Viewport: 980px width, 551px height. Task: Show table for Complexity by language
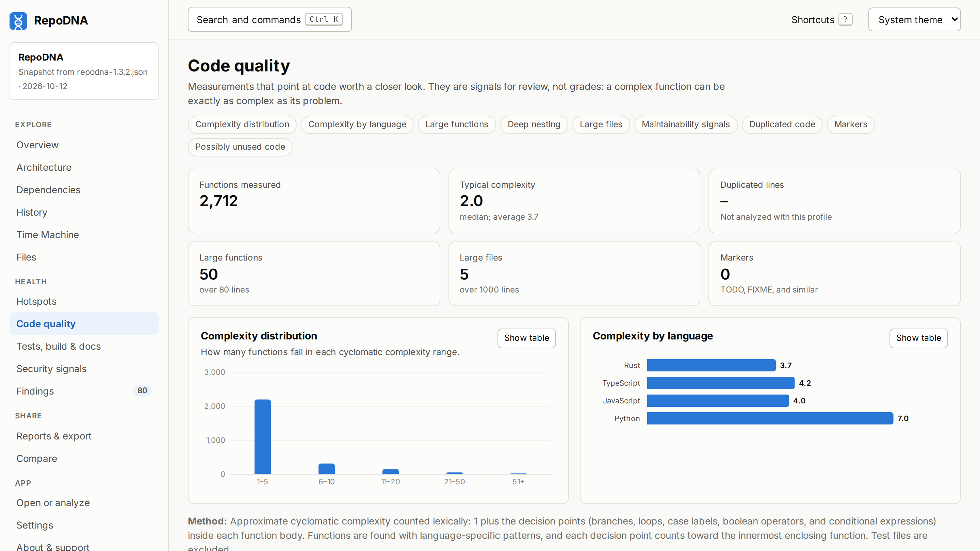[918, 338]
